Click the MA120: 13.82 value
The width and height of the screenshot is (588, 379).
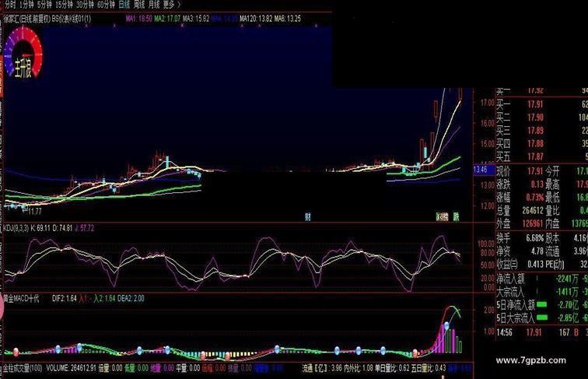256,19
